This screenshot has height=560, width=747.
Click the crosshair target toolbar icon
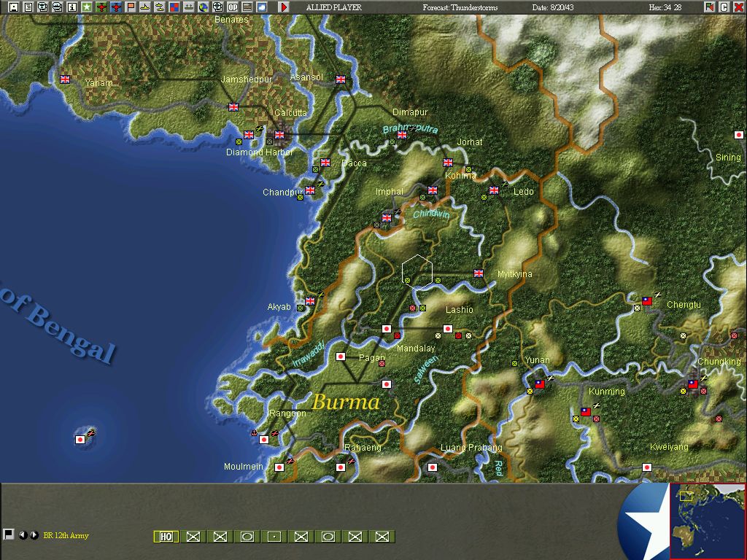[217, 7]
